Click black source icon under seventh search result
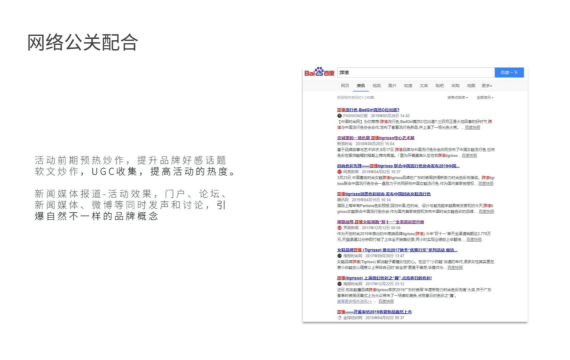Image resolution: width=570 pixels, height=360 pixels. pos(340,284)
